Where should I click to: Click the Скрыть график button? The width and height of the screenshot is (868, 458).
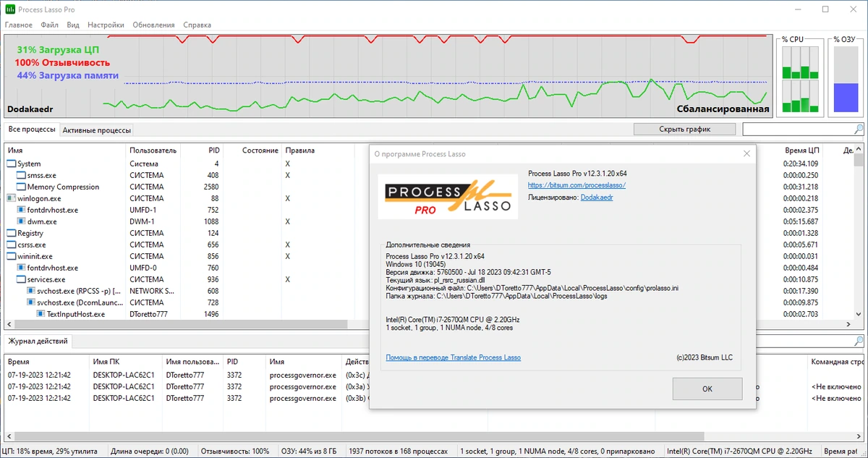(x=684, y=129)
